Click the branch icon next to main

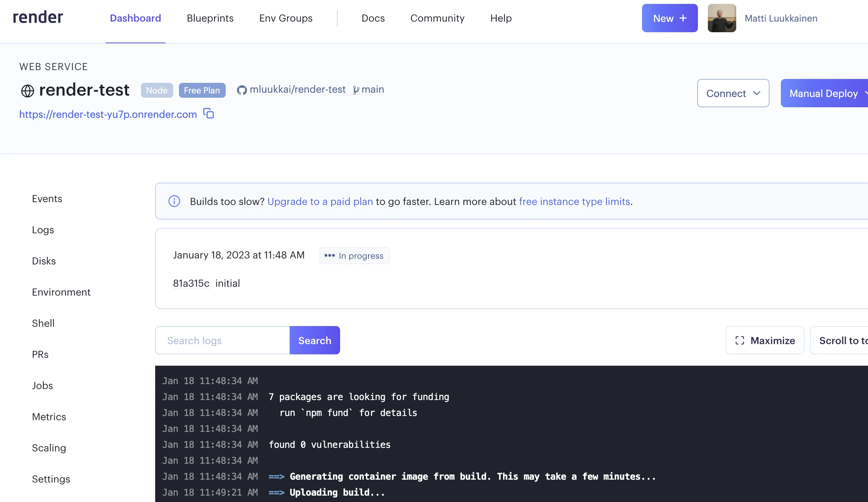tap(356, 90)
